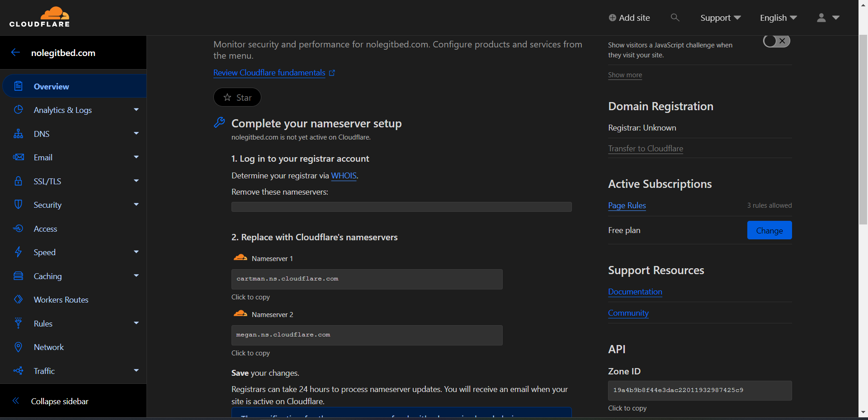The height and width of the screenshot is (420, 868).
Task: Click the page vertical scrollbar
Action: tap(863, 135)
